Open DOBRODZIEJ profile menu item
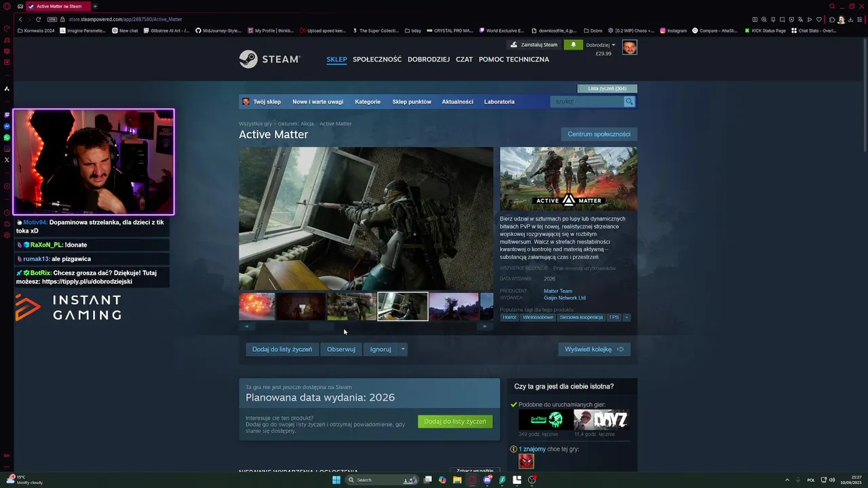 [429, 60]
